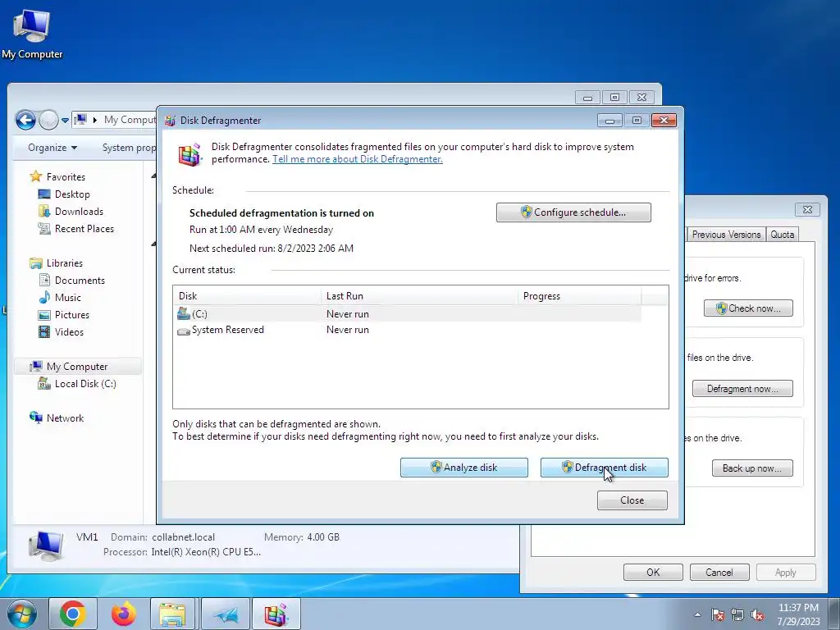Click the Progress column header
This screenshot has height=630, width=840.
click(579, 295)
